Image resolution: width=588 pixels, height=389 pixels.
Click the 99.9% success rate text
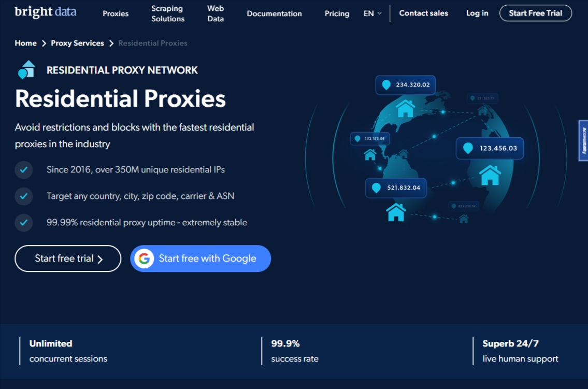coord(295,351)
